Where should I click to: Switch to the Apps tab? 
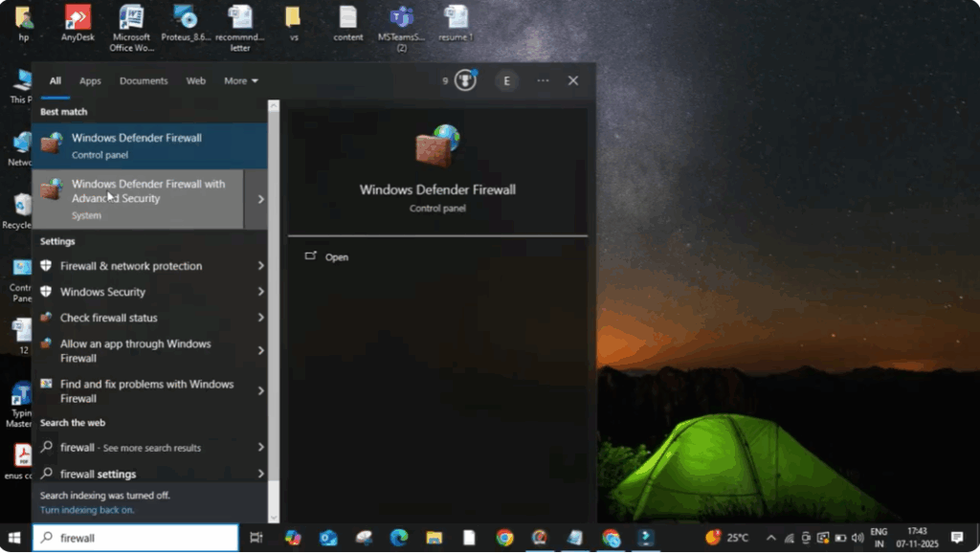pyautogui.click(x=90, y=80)
